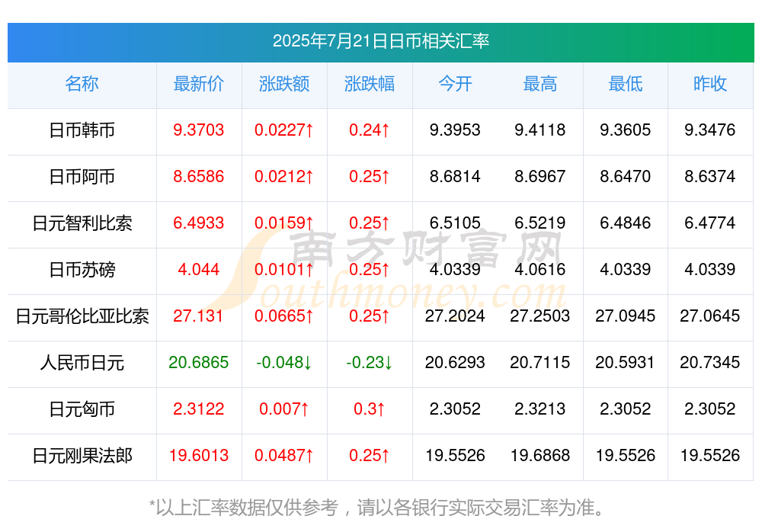This screenshot has height=532, width=762.
Task: Click latest price 8.6586
Action: tap(198, 176)
